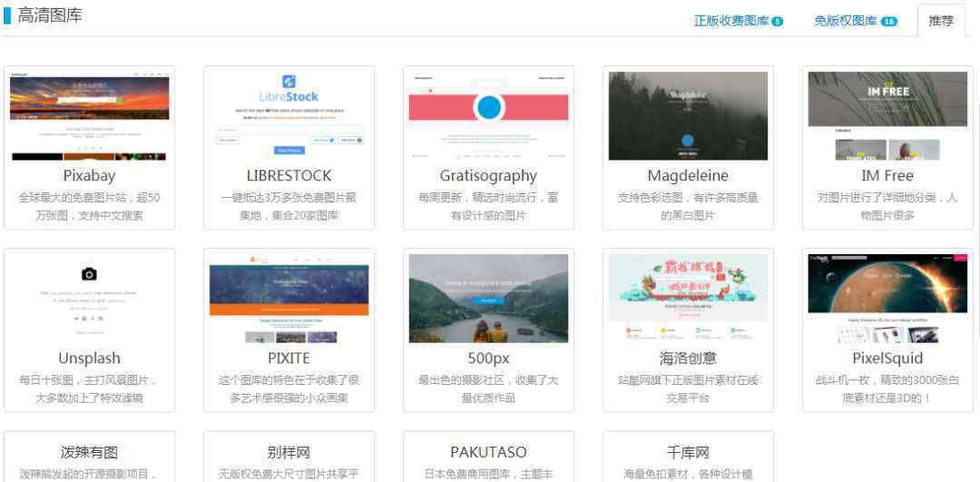This screenshot has height=482, width=980.
Task: Open the Unsplash camera preview image
Action: (x=89, y=299)
